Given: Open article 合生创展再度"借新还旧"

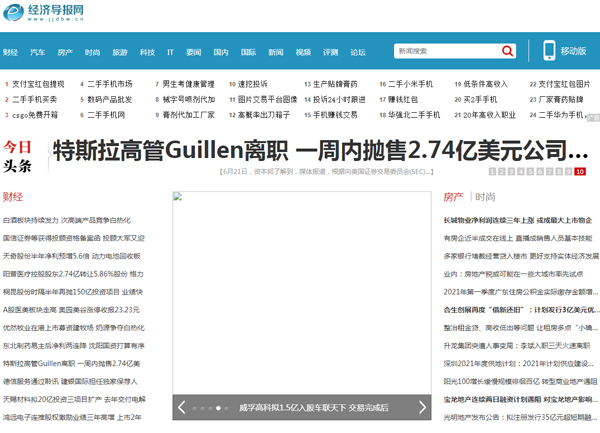Looking at the screenshot, I should tap(521, 310).
